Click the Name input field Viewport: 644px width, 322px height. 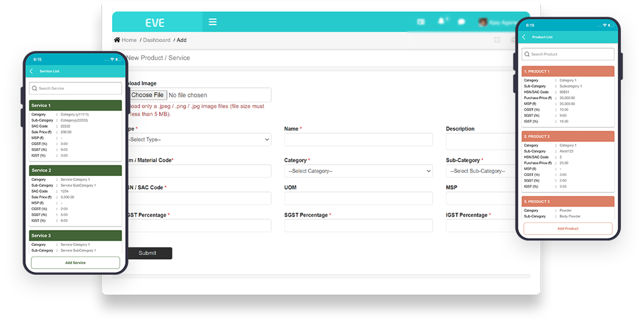tap(358, 140)
